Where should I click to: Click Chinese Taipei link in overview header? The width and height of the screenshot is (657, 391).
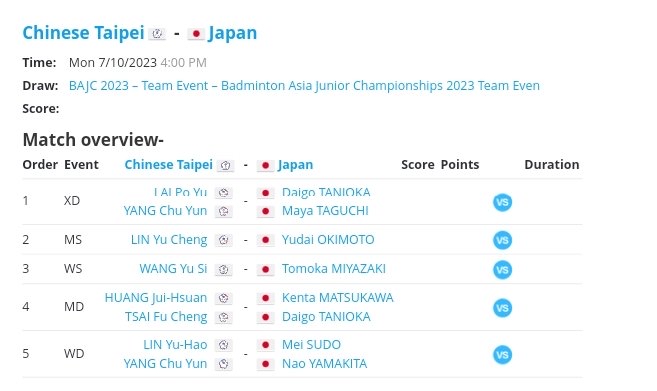[x=168, y=164]
